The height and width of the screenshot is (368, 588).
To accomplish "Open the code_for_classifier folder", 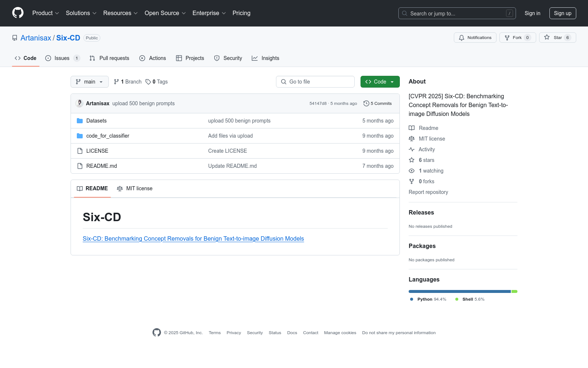I will [108, 136].
